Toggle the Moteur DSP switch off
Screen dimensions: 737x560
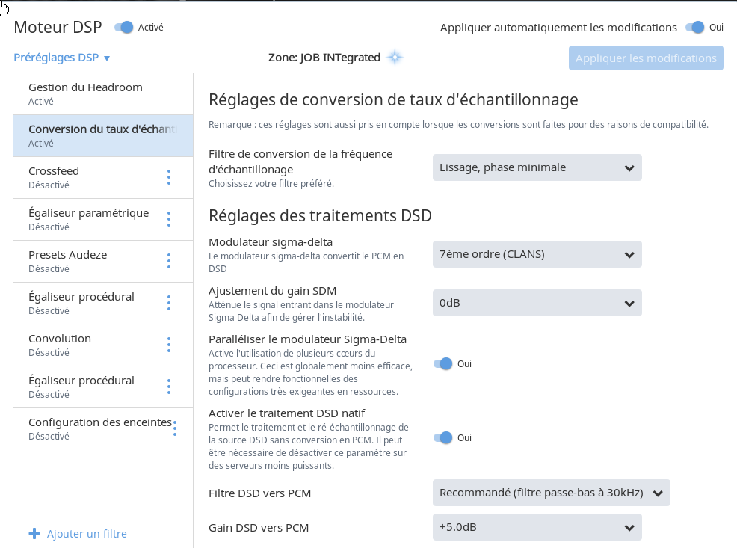pyautogui.click(x=124, y=28)
